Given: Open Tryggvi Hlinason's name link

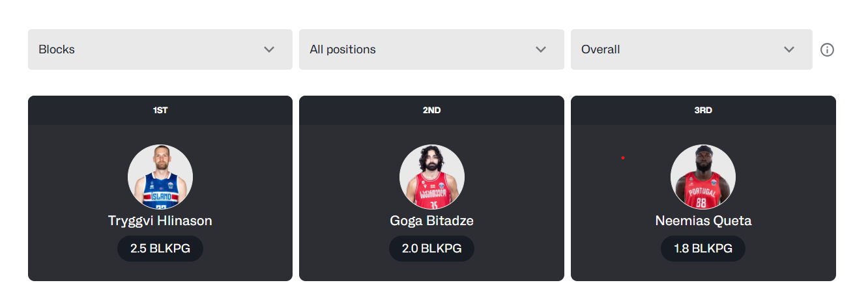Looking at the screenshot, I should [x=160, y=221].
